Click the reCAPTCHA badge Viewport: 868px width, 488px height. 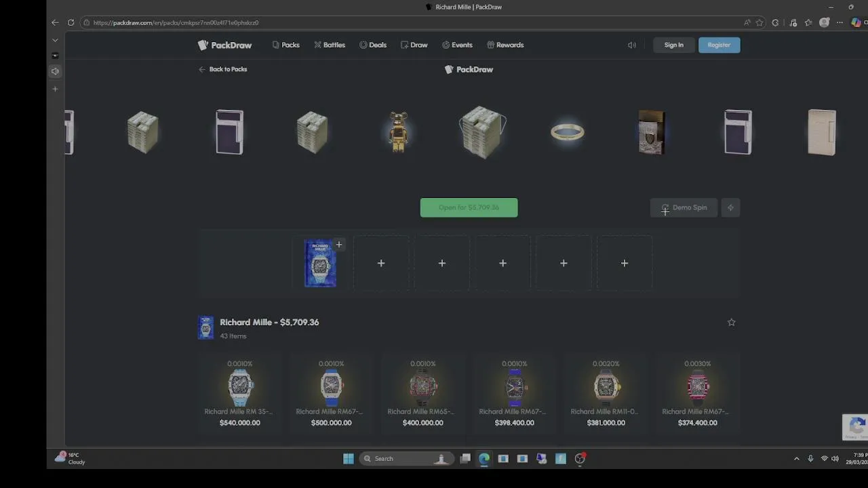tap(855, 427)
